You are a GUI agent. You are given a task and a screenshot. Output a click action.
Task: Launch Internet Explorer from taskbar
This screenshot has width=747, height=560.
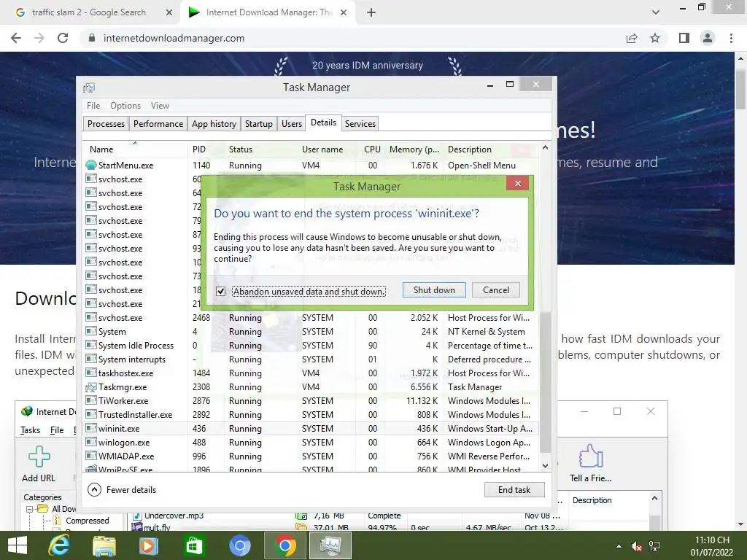coord(59,545)
